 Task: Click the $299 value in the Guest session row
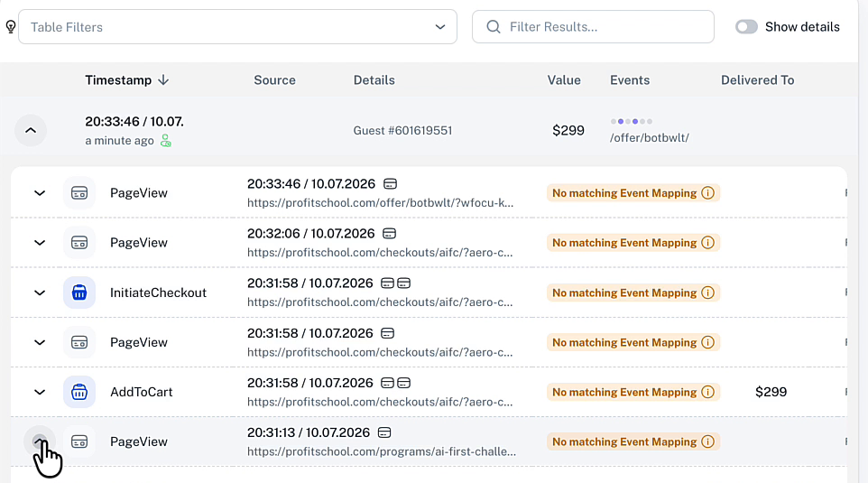[568, 130]
